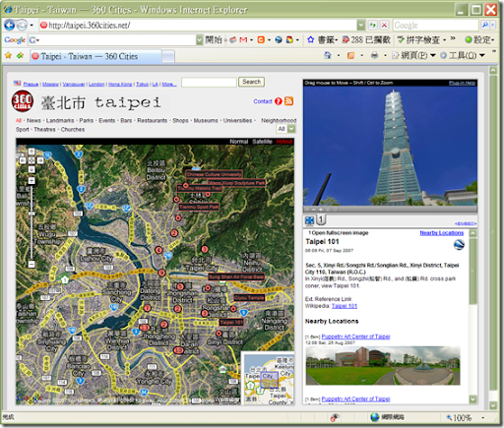
Task: Click the orange Blogger icon in Google toolbar
Action: (x=261, y=39)
